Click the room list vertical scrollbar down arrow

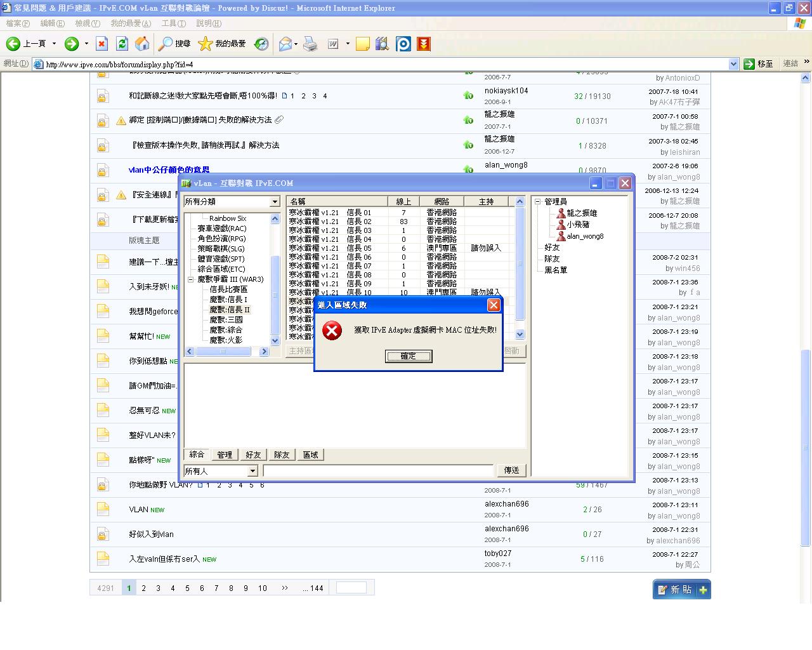(x=520, y=334)
